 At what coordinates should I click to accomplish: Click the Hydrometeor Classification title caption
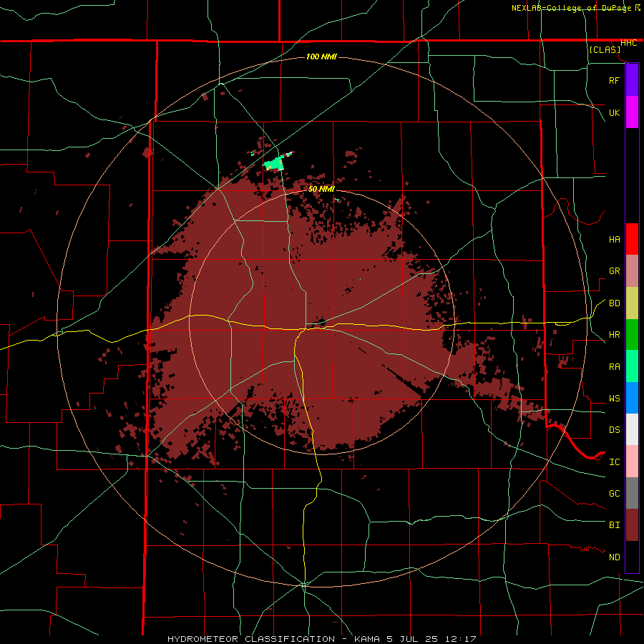[321, 639]
